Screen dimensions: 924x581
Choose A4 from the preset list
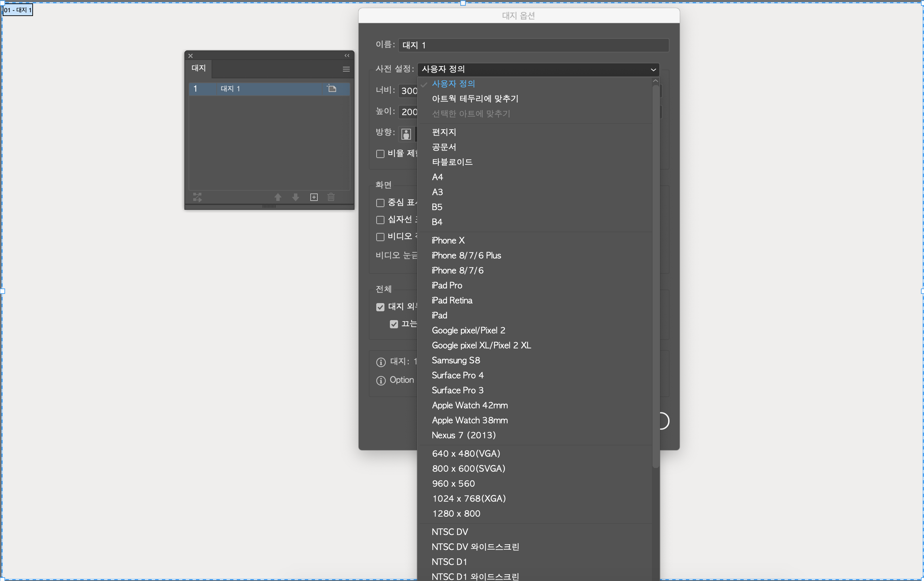pyautogui.click(x=438, y=177)
